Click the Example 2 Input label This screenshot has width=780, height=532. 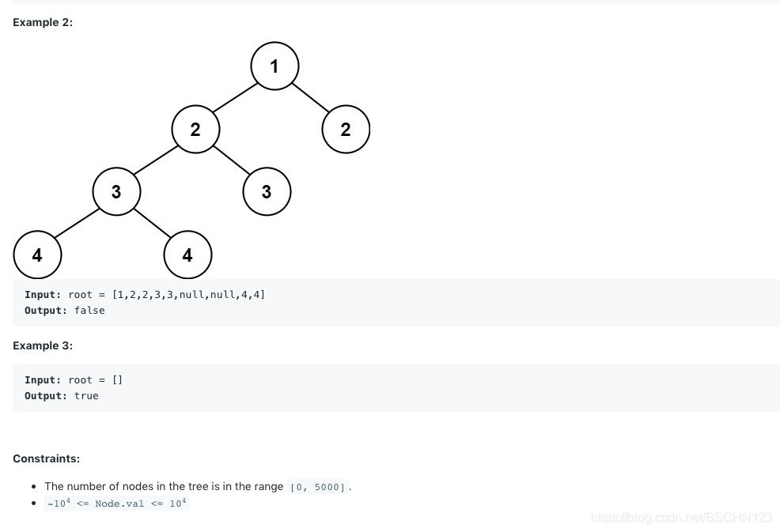click(43, 295)
